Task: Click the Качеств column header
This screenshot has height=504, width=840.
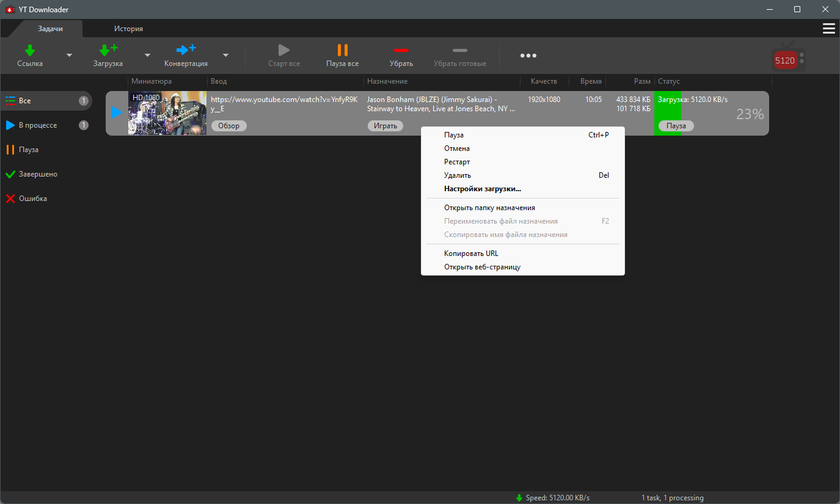Action: point(544,81)
